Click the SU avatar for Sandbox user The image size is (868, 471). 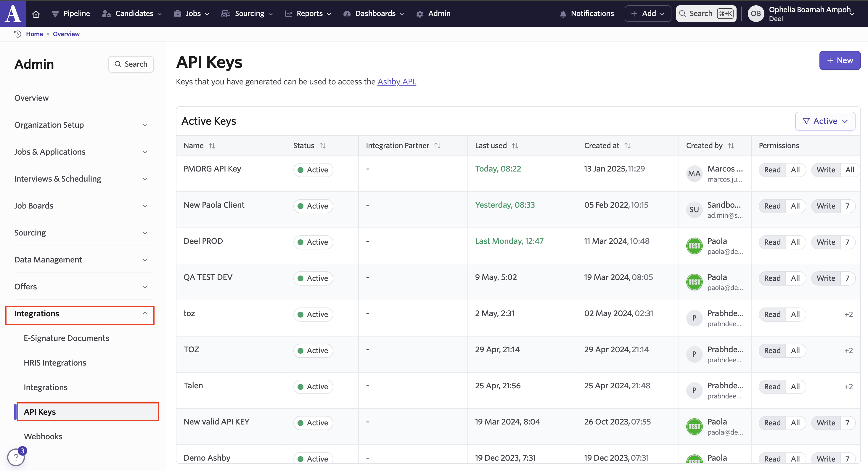[694, 210]
